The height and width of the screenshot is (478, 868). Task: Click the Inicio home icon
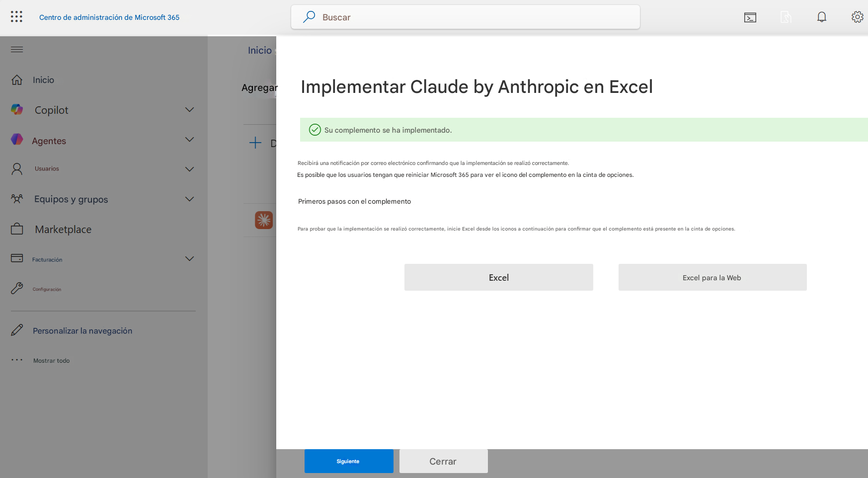[17, 80]
